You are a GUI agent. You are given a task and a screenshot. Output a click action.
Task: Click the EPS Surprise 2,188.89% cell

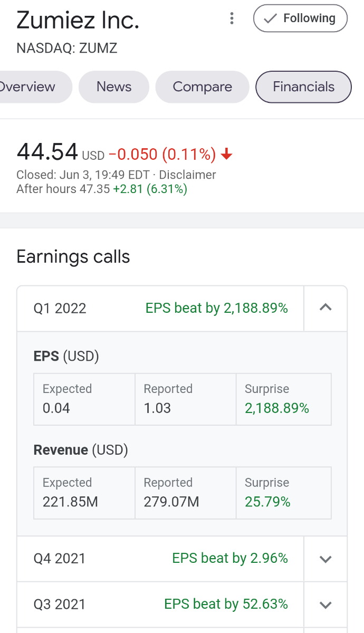pyautogui.click(x=283, y=399)
